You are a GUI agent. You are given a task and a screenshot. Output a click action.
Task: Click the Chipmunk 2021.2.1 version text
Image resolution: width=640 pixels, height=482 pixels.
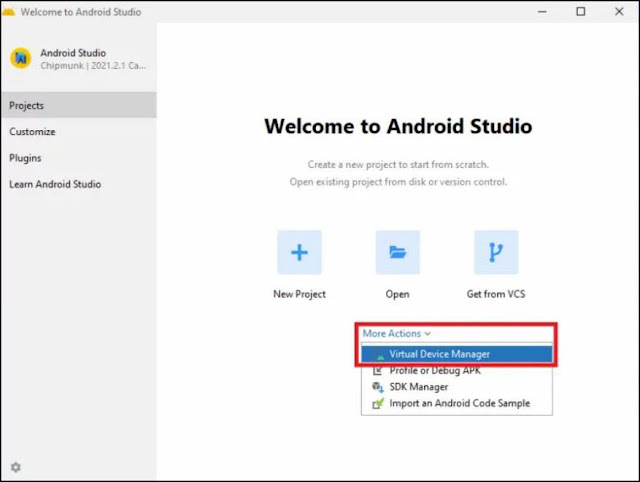coord(93,66)
